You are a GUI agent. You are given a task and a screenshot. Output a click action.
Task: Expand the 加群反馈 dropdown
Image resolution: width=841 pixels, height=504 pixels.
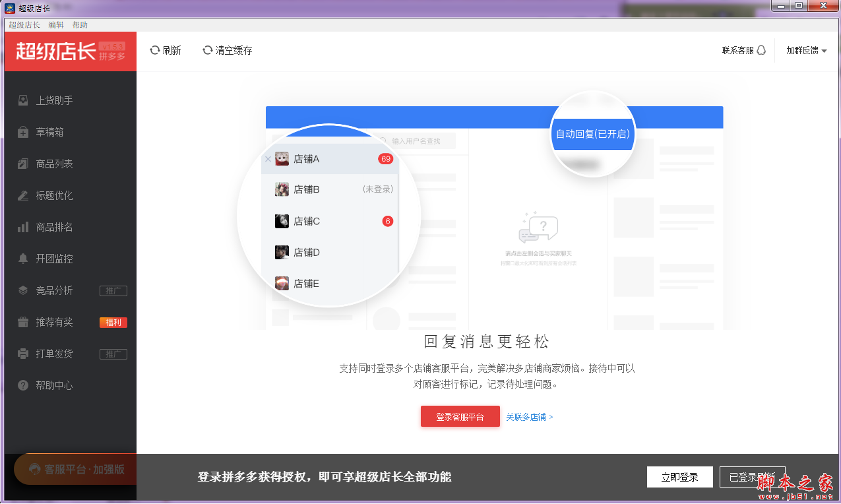point(806,50)
